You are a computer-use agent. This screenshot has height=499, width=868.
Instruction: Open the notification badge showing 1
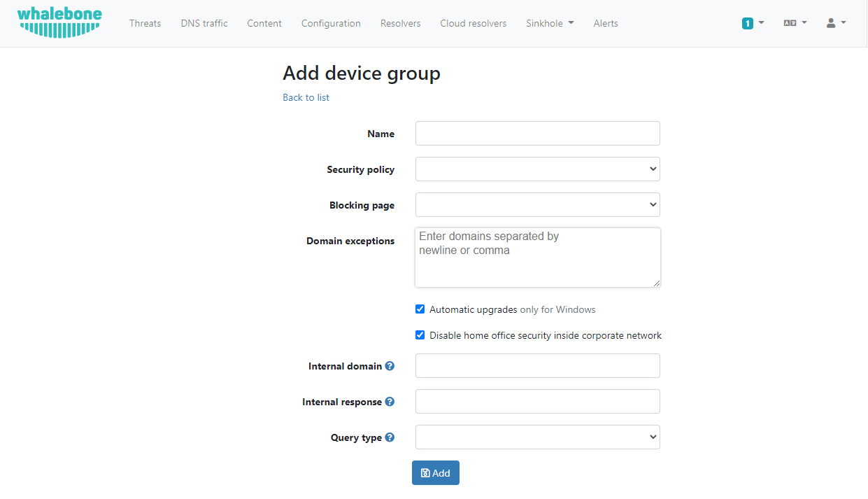(x=753, y=23)
